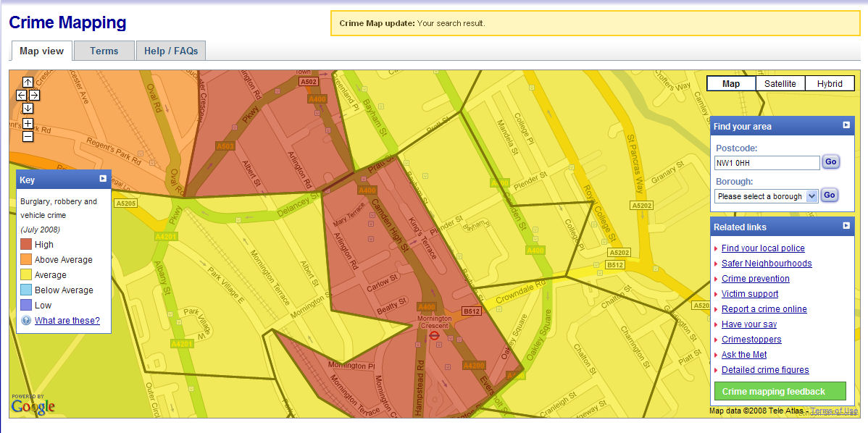Screen dimensions: 868x433
Task: Switch map to Hybrid view
Action: (x=830, y=84)
